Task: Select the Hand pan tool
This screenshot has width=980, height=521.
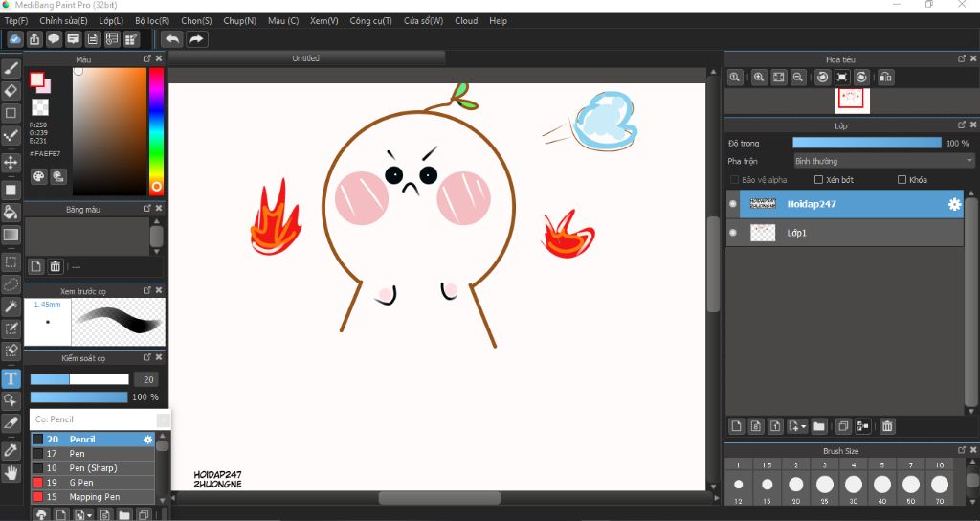Action: tap(11, 472)
